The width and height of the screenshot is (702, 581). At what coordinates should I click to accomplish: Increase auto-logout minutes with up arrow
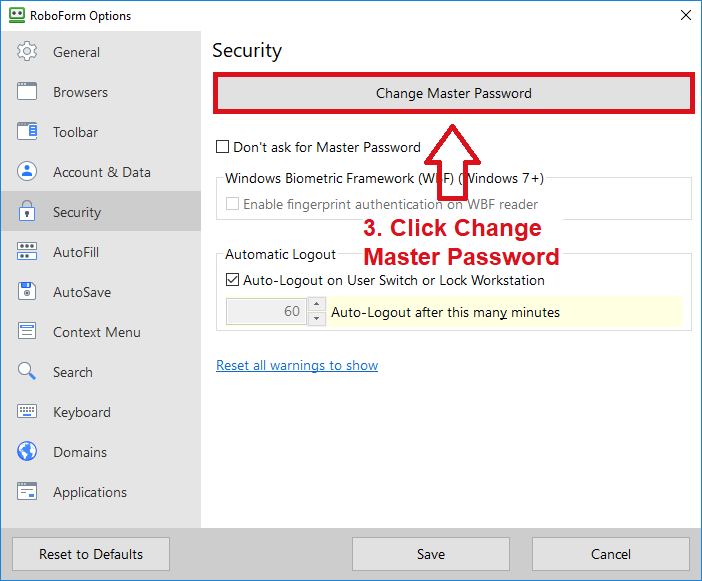pyautogui.click(x=317, y=304)
